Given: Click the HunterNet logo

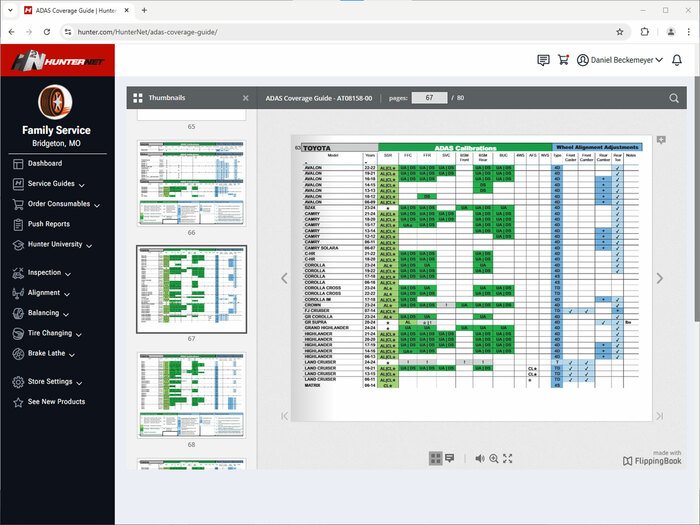Looking at the screenshot, I should click(x=56, y=61).
